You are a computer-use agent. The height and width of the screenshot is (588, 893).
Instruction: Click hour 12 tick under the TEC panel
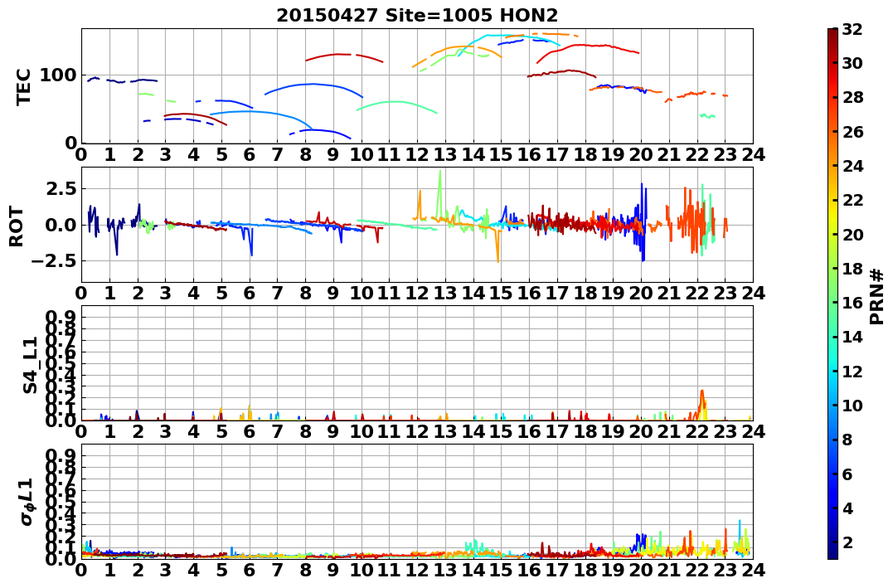pos(417,154)
